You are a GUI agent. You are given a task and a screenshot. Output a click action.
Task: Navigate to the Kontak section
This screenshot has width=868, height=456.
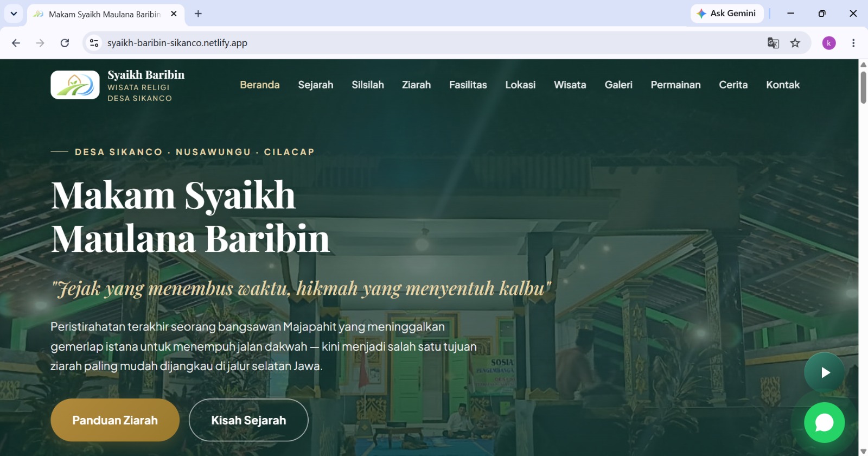[x=783, y=85]
